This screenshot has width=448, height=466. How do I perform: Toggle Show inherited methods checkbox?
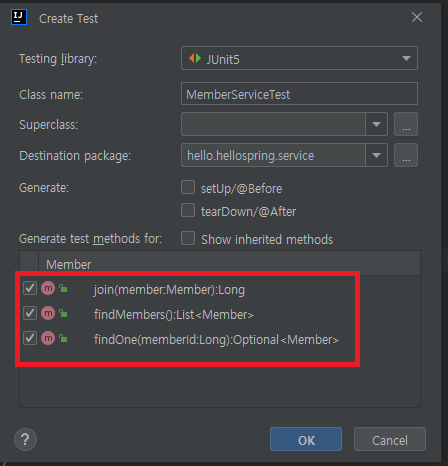click(188, 238)
